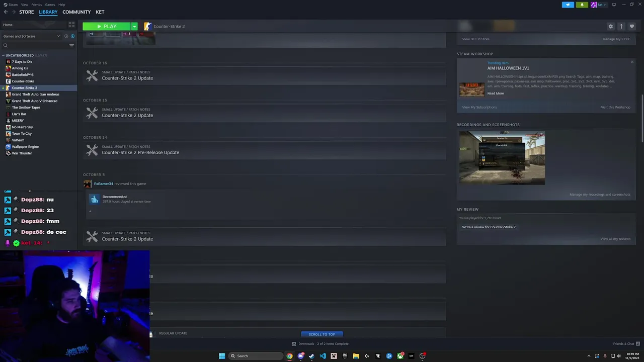
Task: Open the Friends menu
Action: [37, 5]
